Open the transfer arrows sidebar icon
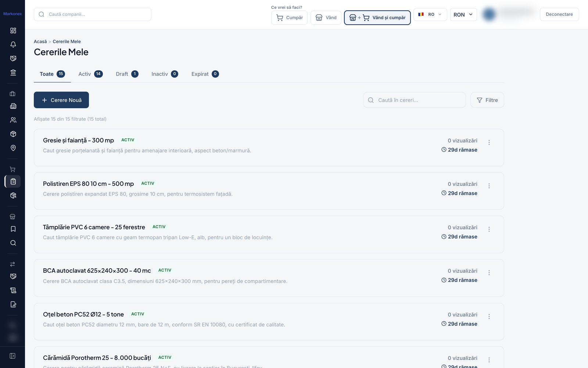Viewport: 588px width, 368px height. pyautogui.click(x=12, y=264)
